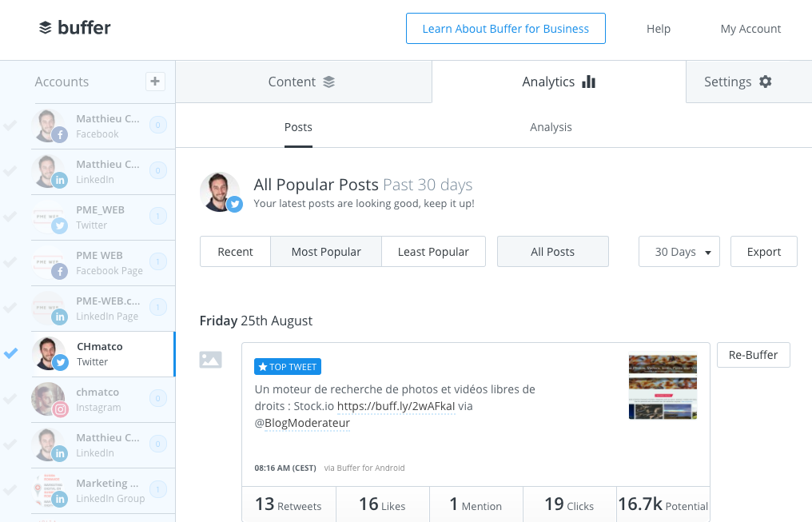
Task: Click the Buffer logo
Action: pos(75,27)
